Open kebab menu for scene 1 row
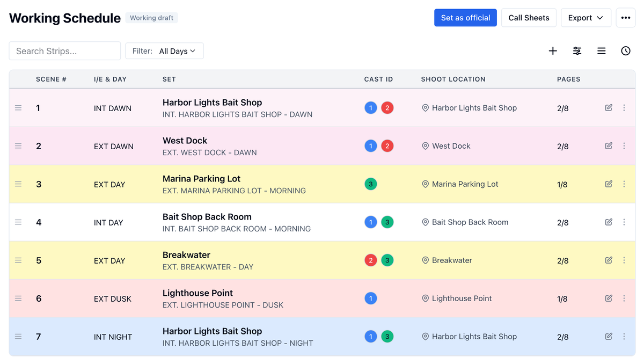 (624, 108)
